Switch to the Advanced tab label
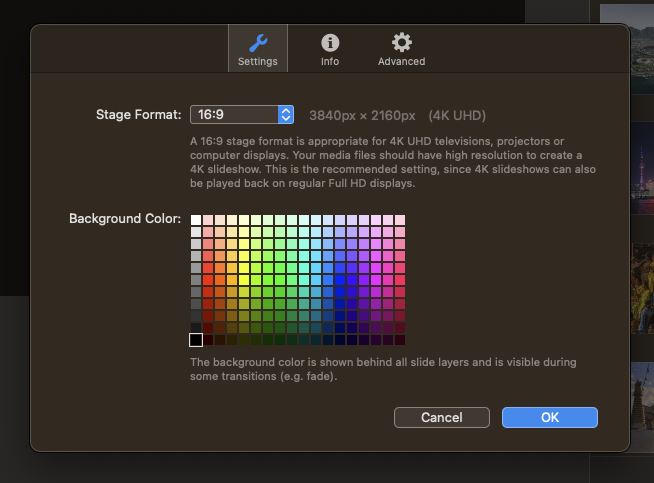The image size is (654, 483). pyautogui.click(x=402, y=61)
